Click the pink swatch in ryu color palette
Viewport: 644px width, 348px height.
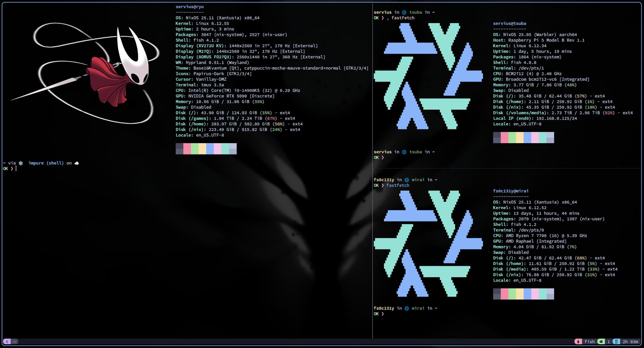187,149
